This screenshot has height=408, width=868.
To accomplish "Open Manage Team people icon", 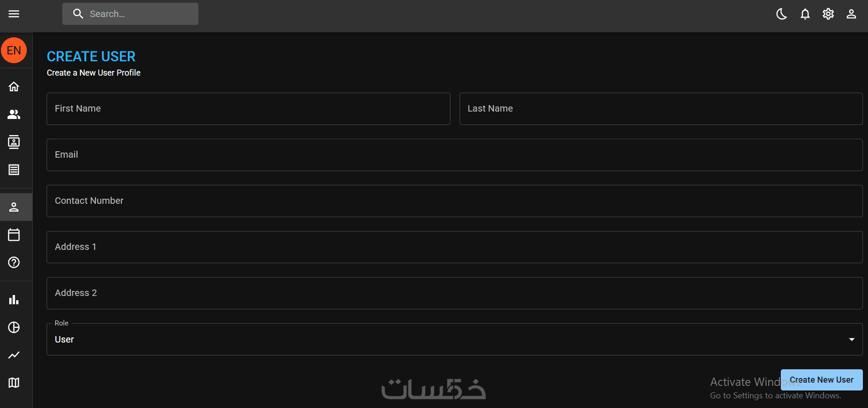I will (x=14, y=114).
